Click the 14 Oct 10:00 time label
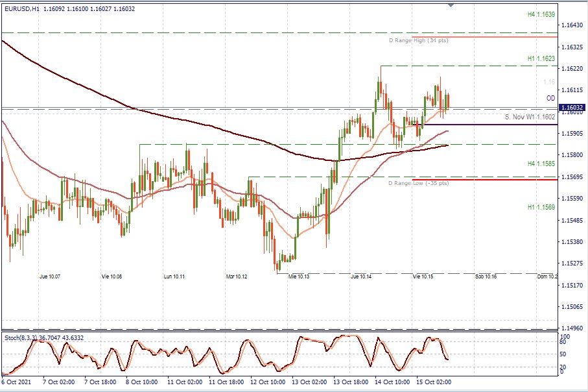This screenshot has height=392, width=588. pyautogui.click(x=393, y=382)
